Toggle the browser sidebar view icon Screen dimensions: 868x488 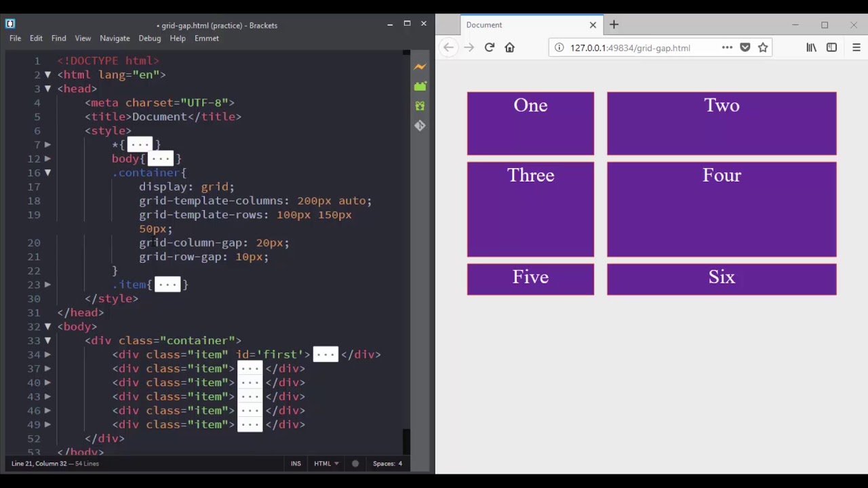[x=831, y=47]
